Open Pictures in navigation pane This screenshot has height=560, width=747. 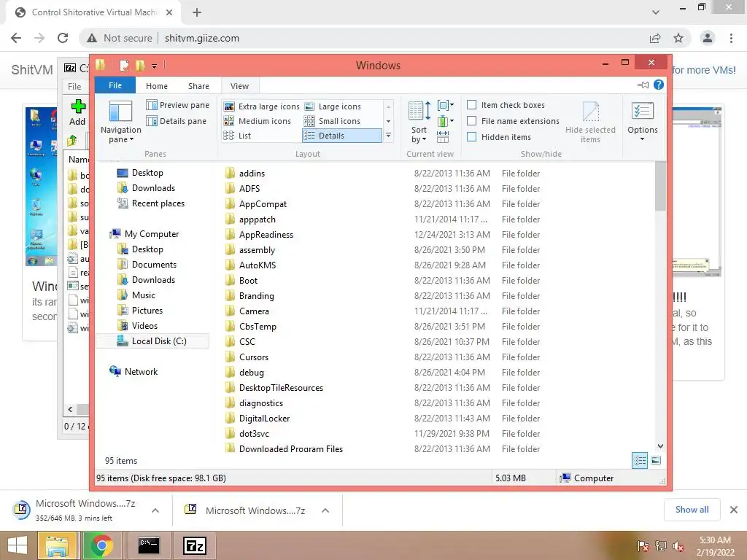point(140,311)
